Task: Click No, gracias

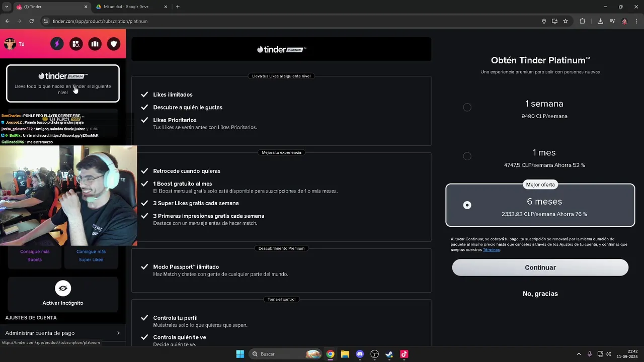Action: (x=540, y=294)
